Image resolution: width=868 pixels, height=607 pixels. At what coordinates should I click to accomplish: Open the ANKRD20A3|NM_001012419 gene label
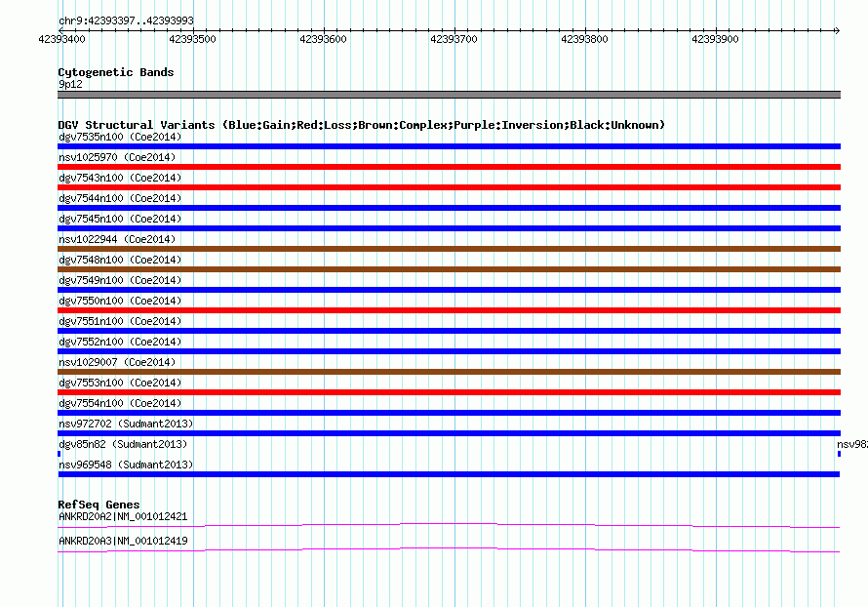tap(123, 540)
